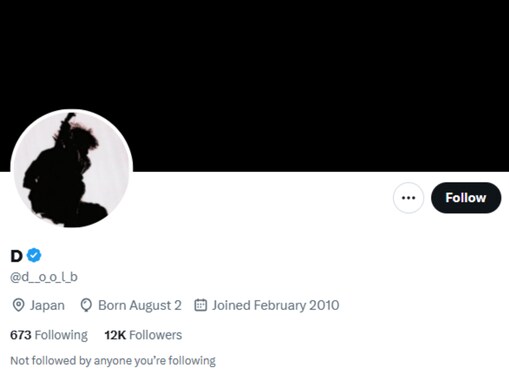Click the word Following next to 673
The height and width of the screenshot is (382, 509).
click(61, 335)
